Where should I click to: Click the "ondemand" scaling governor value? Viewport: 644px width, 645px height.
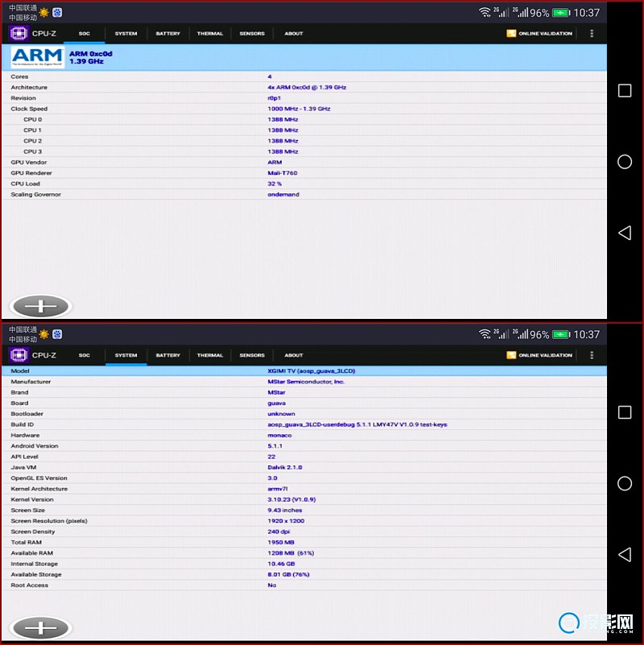tap(283, 194)
